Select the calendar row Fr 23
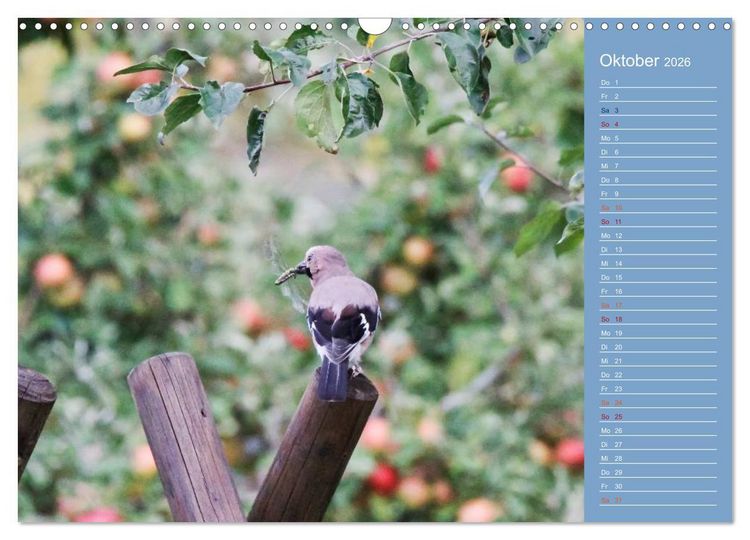 point(658,389)
